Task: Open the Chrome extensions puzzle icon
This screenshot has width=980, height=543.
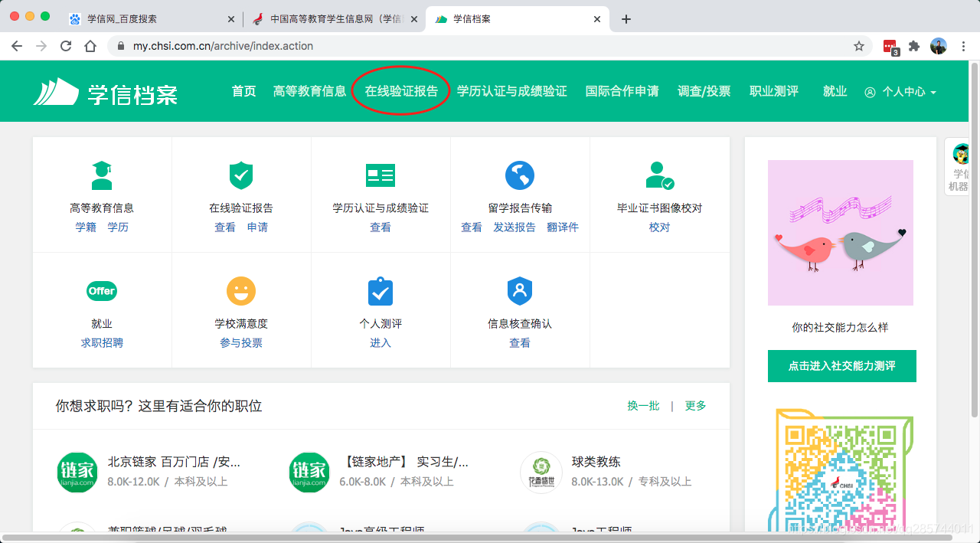Action: pyautogui.click(x=914, y=46)
